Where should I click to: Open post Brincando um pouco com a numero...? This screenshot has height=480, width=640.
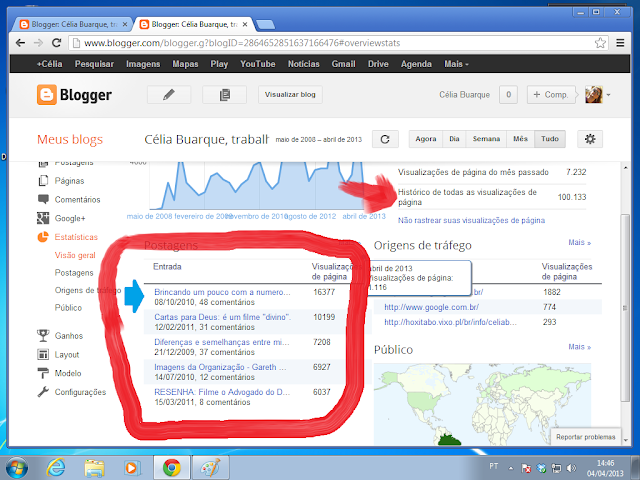coord(222,292)
